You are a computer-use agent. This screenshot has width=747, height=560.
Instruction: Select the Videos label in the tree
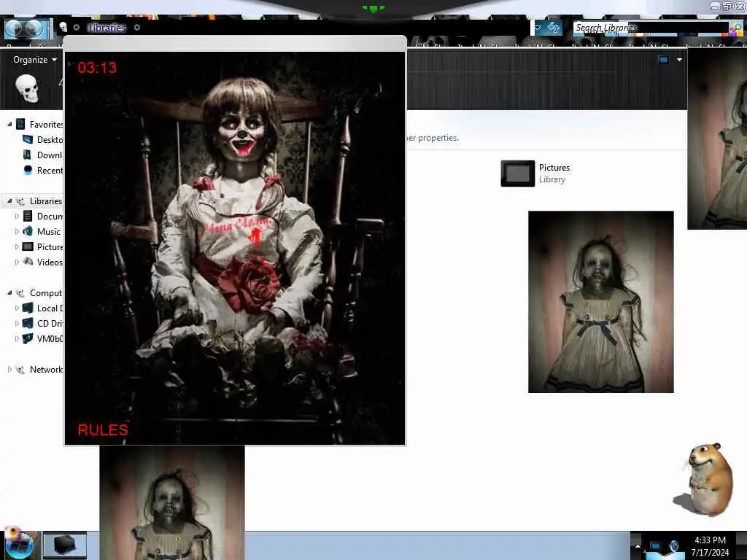tap(50, 262)
